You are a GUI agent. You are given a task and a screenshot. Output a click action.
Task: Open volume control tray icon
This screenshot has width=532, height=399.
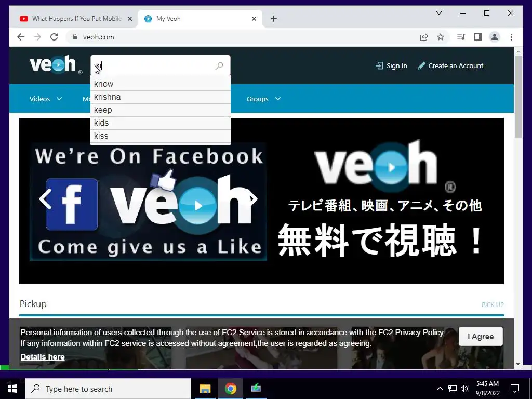click(x=464, y=389)
